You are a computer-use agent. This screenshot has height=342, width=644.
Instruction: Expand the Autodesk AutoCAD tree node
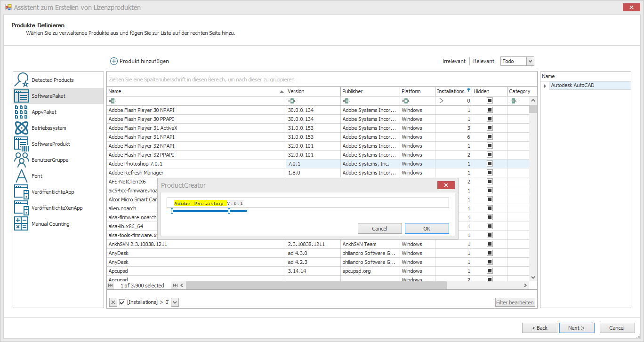[545, 86]
